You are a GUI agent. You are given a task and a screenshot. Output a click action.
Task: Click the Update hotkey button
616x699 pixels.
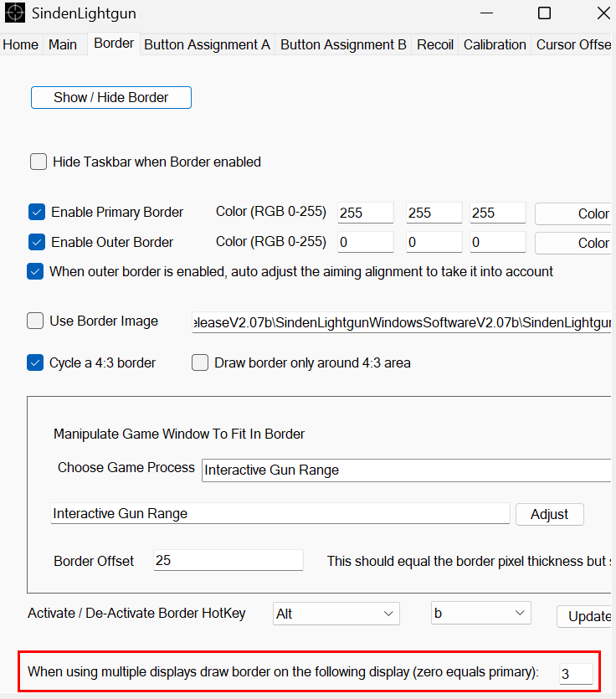pos(584,616)
